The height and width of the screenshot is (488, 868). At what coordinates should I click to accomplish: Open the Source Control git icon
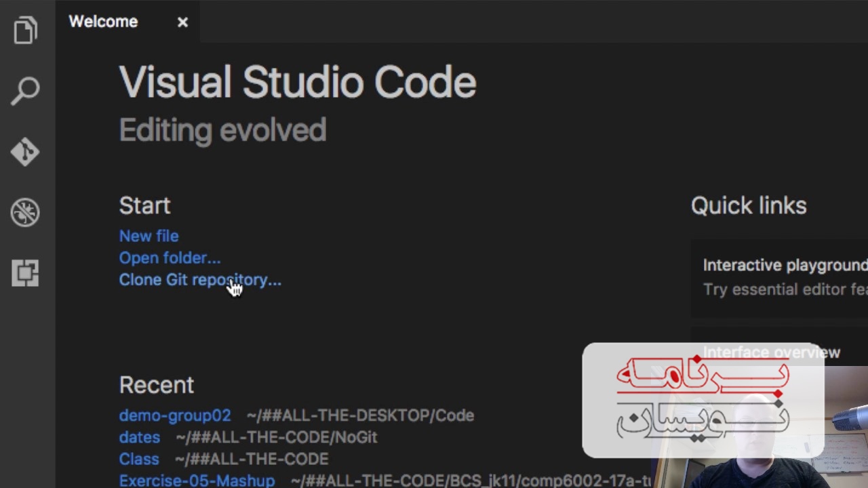[x=25, y=152]
